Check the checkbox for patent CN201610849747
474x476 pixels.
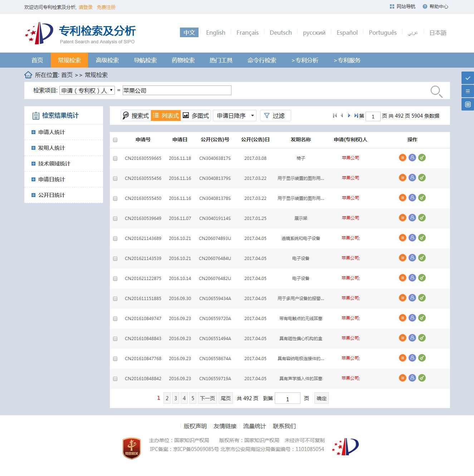click(115, 319)
